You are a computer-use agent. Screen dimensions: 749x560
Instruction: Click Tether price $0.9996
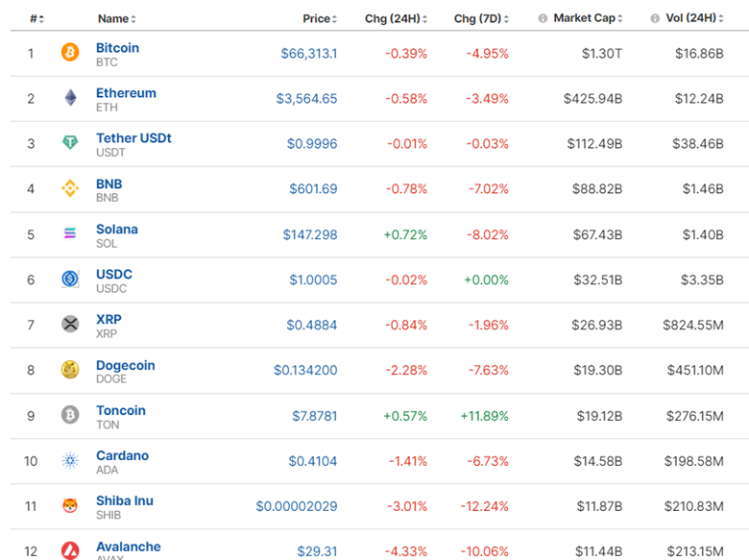312,144
